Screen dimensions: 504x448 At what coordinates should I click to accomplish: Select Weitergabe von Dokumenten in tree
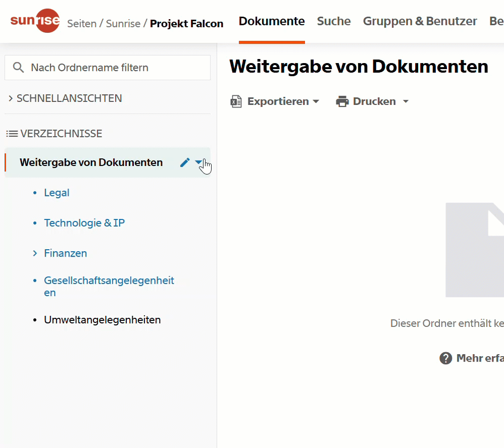[91, 162]
